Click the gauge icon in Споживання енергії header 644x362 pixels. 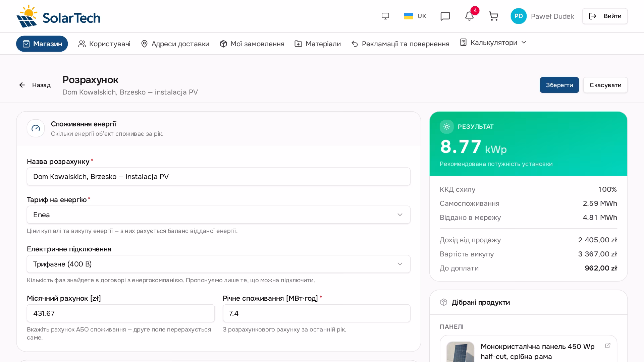tap(36, 128)
